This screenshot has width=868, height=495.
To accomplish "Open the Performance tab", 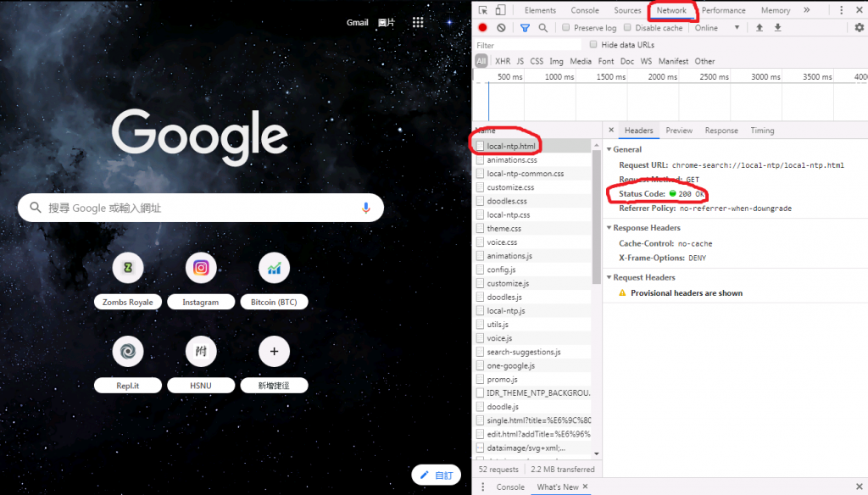I will click(x=724, y=10).
